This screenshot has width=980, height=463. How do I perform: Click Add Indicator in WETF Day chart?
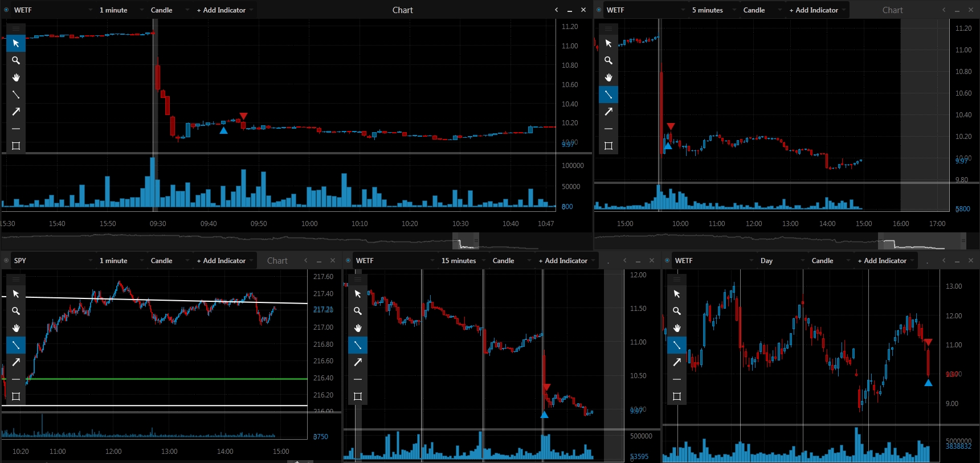pyautogui.click(x=885, y=261)
